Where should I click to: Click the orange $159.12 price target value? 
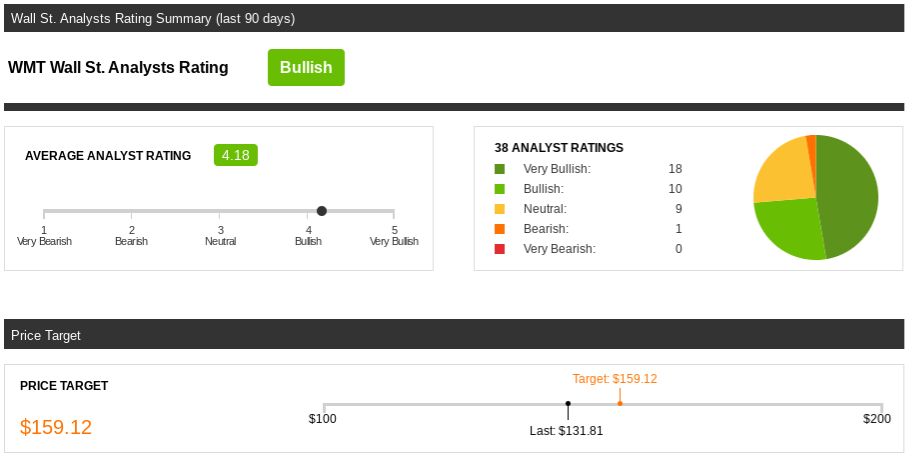[56, 427]
